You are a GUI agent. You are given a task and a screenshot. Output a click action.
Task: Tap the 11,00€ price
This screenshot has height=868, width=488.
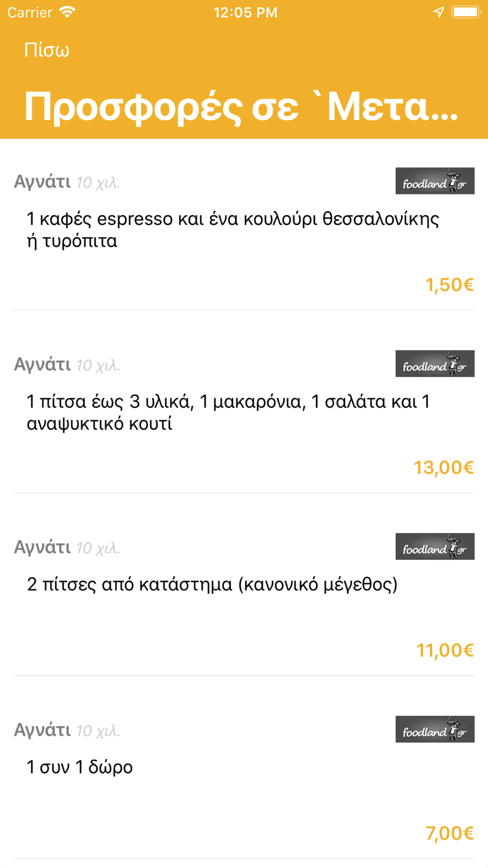click(x=445, y=650)
